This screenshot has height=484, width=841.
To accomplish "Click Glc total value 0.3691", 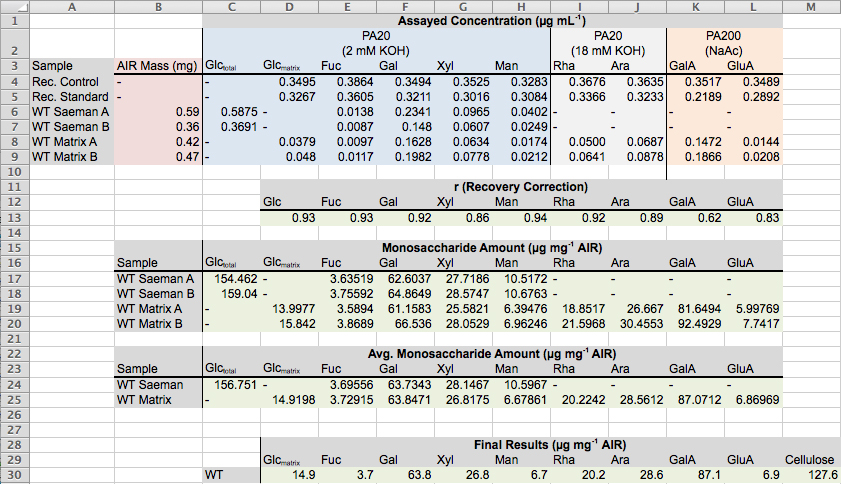I will [232, 127].
